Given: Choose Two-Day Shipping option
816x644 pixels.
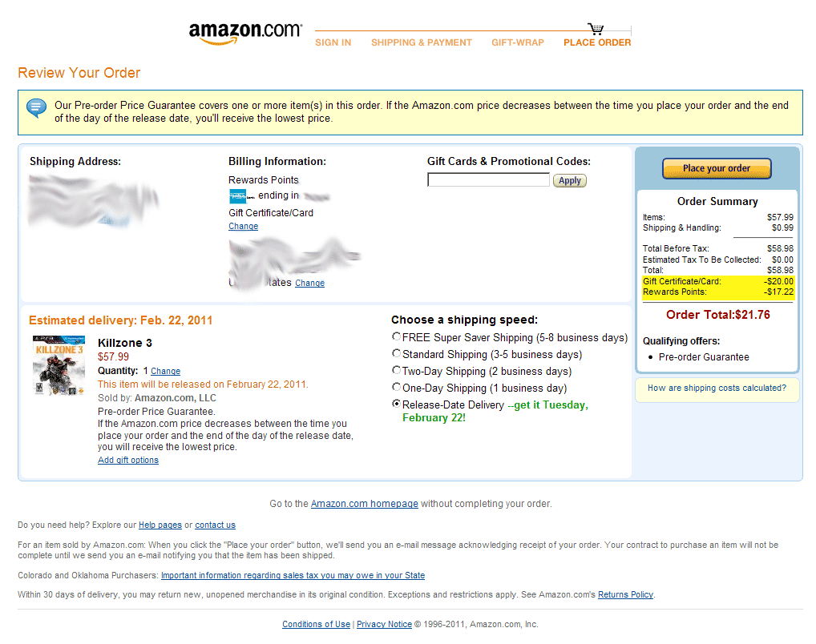Looking at the screenshot, I should [x=397, y=370].
